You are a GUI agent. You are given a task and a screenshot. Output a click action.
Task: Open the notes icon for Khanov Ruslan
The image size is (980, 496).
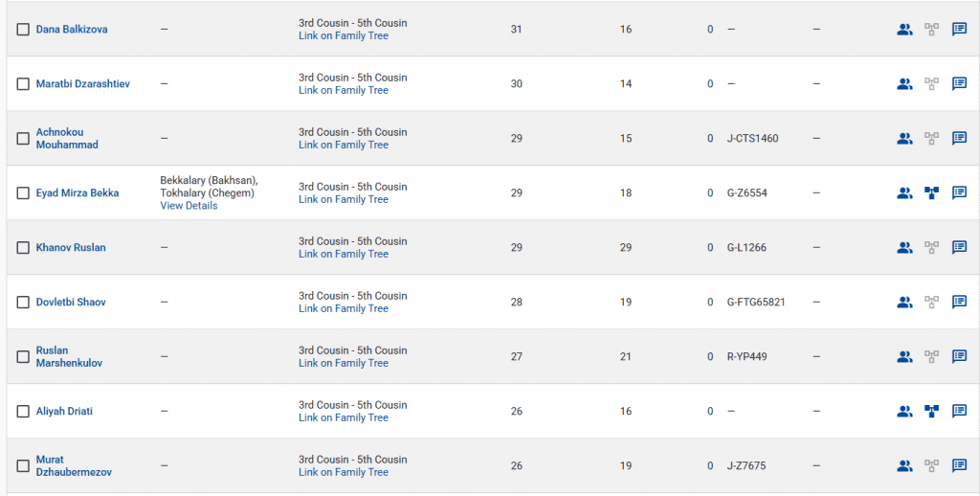click(x=959, y=247)
